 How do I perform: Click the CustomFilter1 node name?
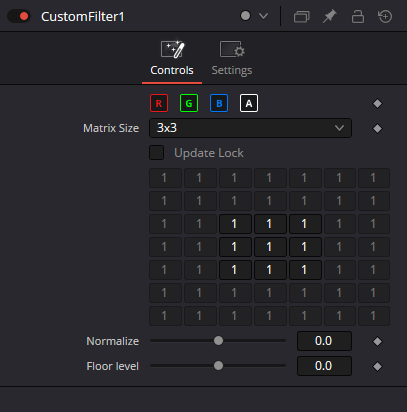tap(83, 17)
